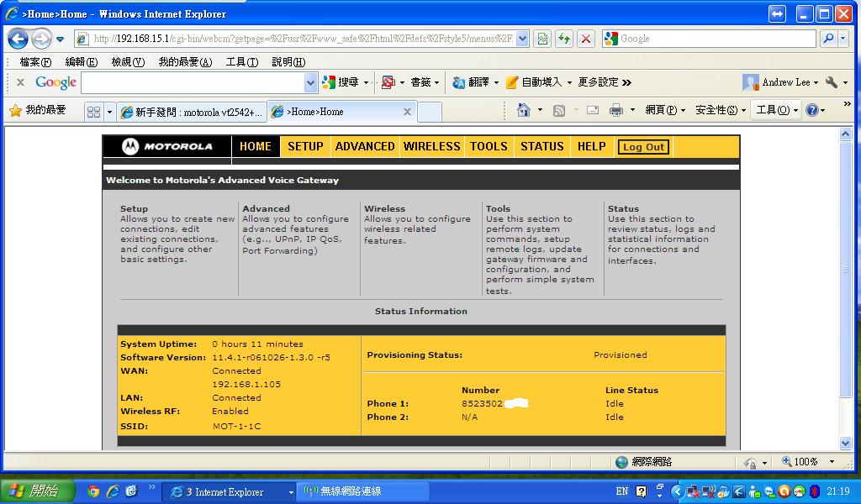Click the Compatibility View icon
This screenshot has width=861, height=504.
[x=542, y=39]
